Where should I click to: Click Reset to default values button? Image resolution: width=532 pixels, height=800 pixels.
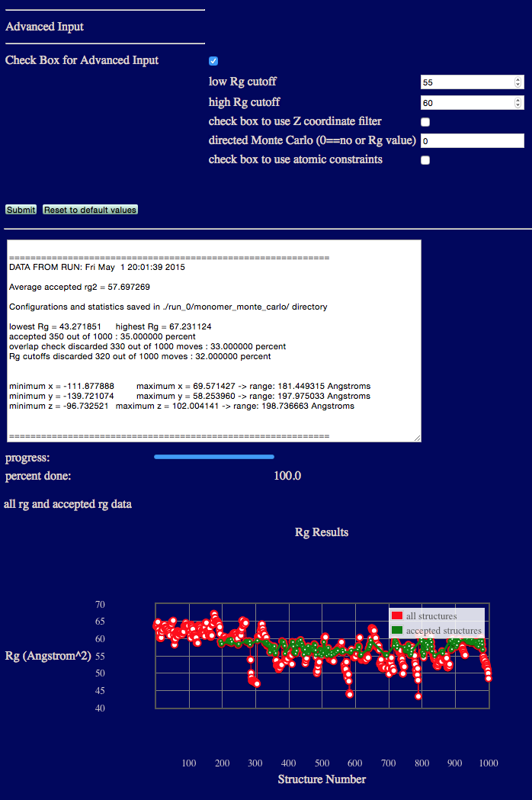90,210
